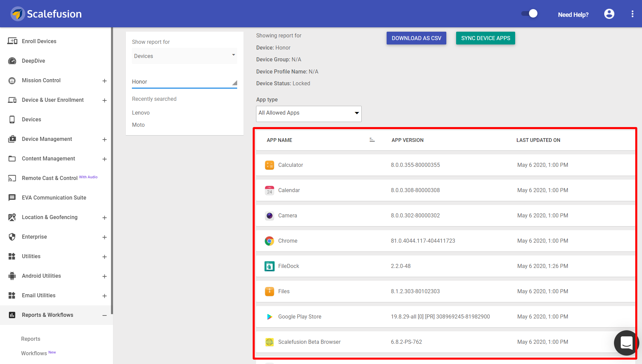Click the Enterprise shield icon
This screenshot has width=642, height=364.
[x=12, y=237]
